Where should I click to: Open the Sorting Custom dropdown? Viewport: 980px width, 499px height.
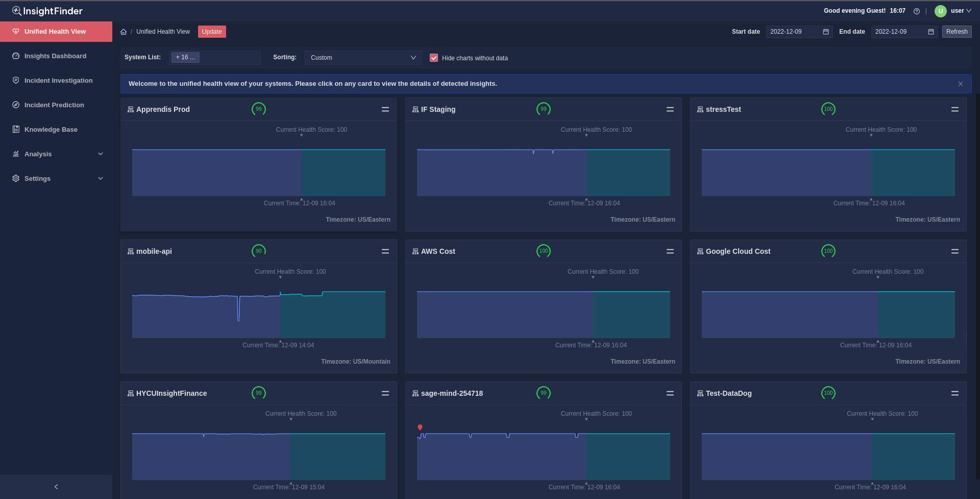tap(363, 58)
